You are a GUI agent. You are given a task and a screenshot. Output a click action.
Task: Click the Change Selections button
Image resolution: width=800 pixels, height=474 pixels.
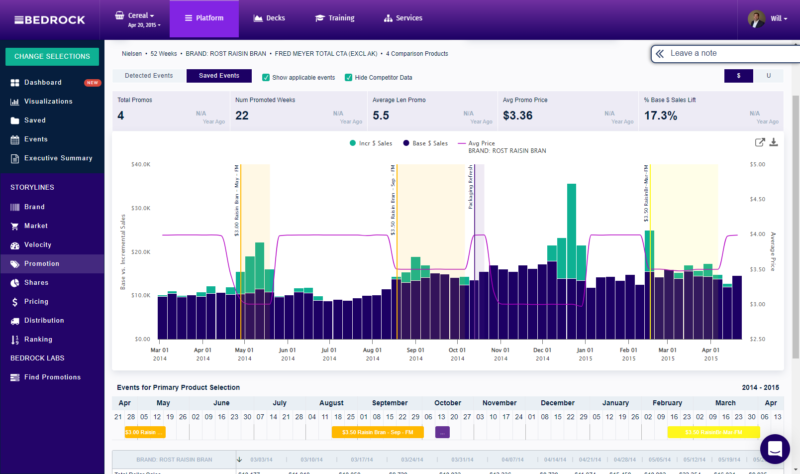[x=52, y=57]
